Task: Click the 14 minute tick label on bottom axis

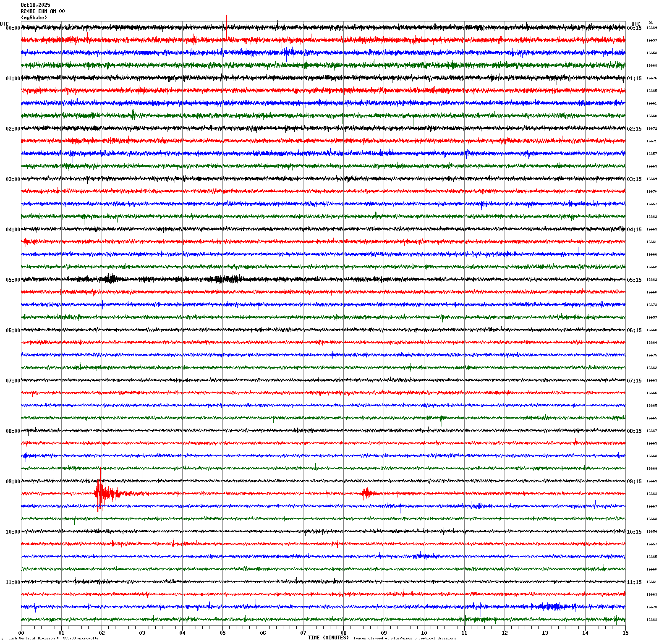Action: point(586,633)
